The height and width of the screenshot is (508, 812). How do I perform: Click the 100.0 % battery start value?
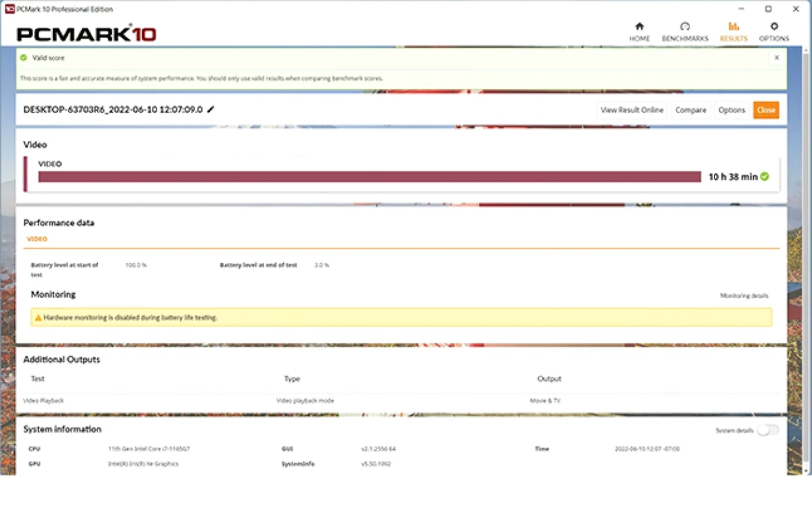135,265
